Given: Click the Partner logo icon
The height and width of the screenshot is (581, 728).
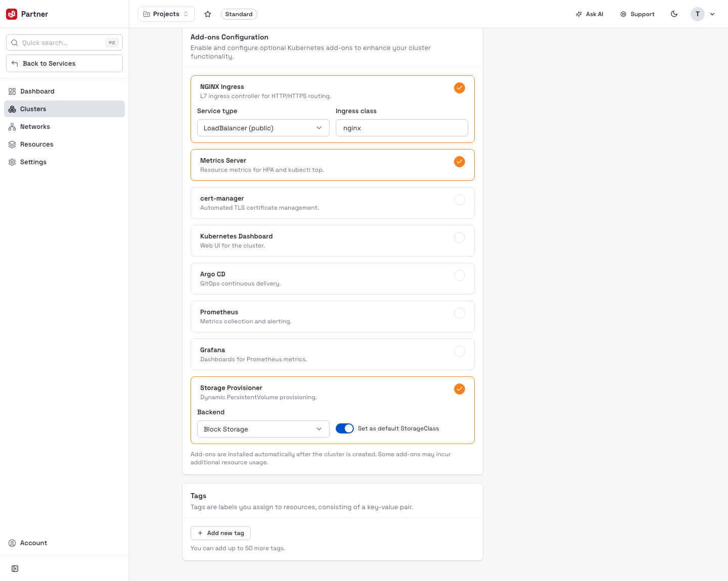Looking at the screenshot, I should click(x=12, y=14).
